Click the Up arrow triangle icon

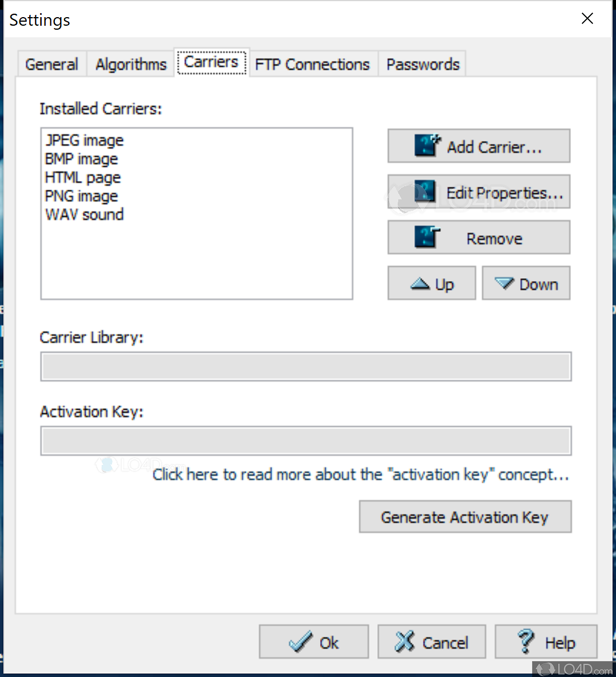(x=420, y=283)
